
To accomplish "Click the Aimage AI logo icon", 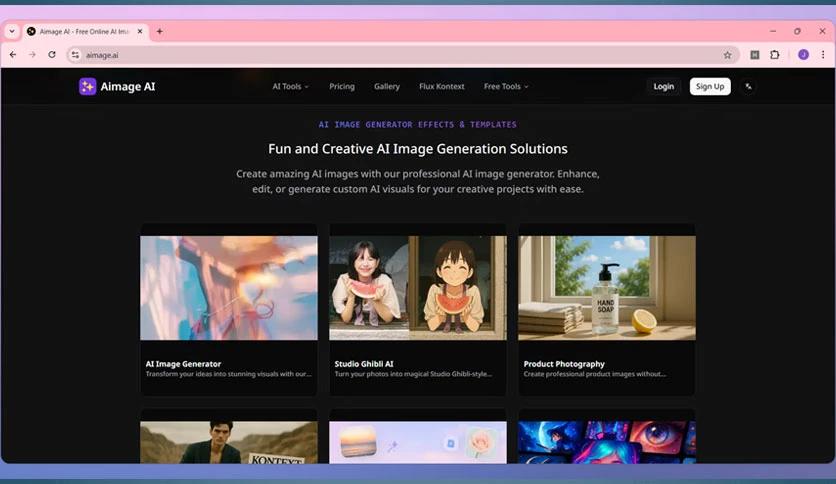I will 87,86.
